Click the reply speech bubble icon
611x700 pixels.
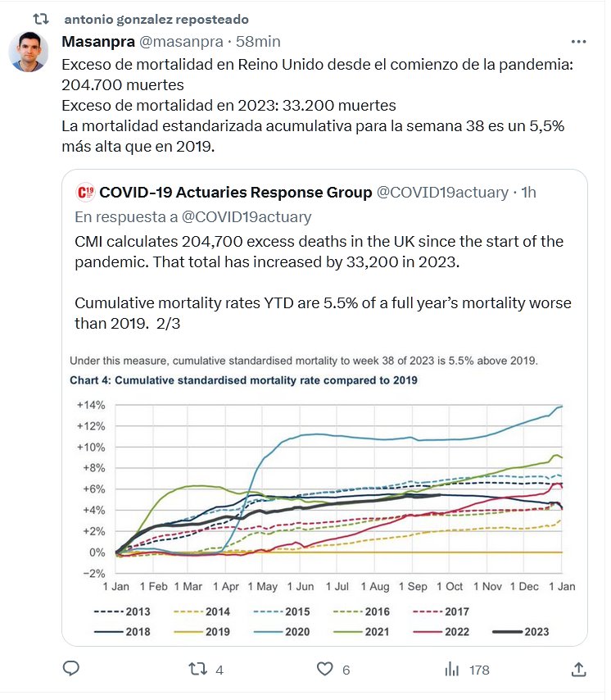71,669
